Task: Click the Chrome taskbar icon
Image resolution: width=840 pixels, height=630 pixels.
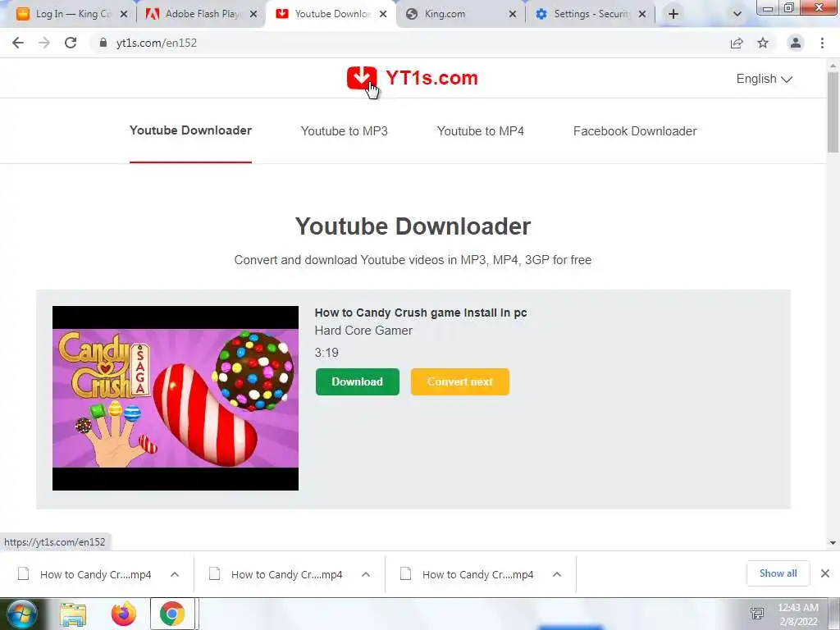Action: pos(172,614)
